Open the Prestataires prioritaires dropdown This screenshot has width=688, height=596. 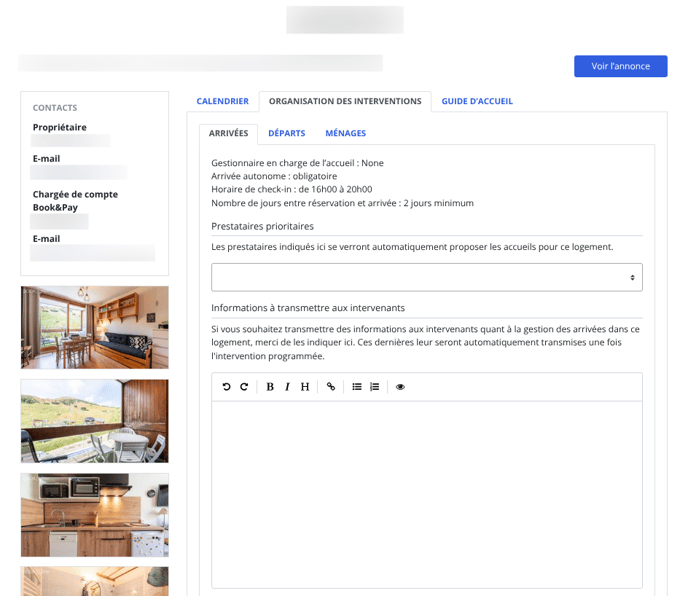click(x=426, y=277)
